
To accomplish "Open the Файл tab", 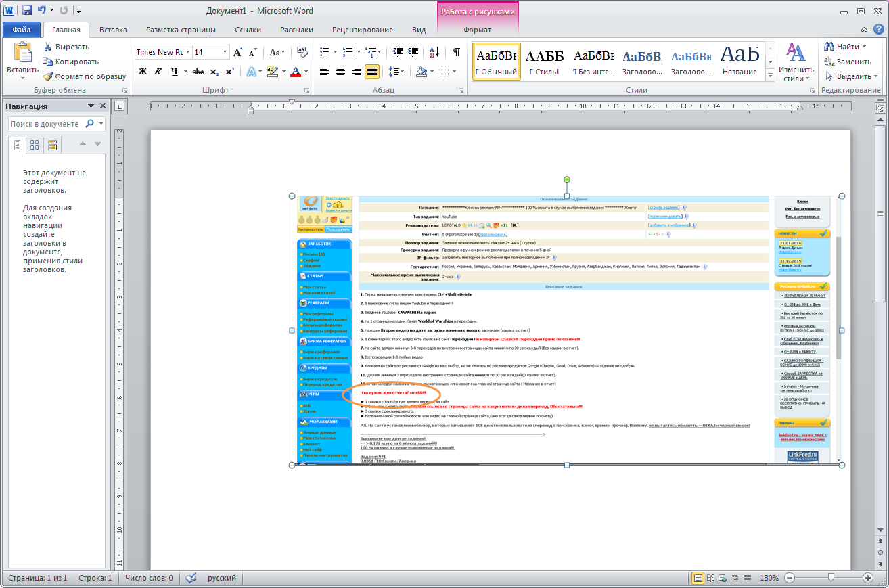I will [22, 30].
